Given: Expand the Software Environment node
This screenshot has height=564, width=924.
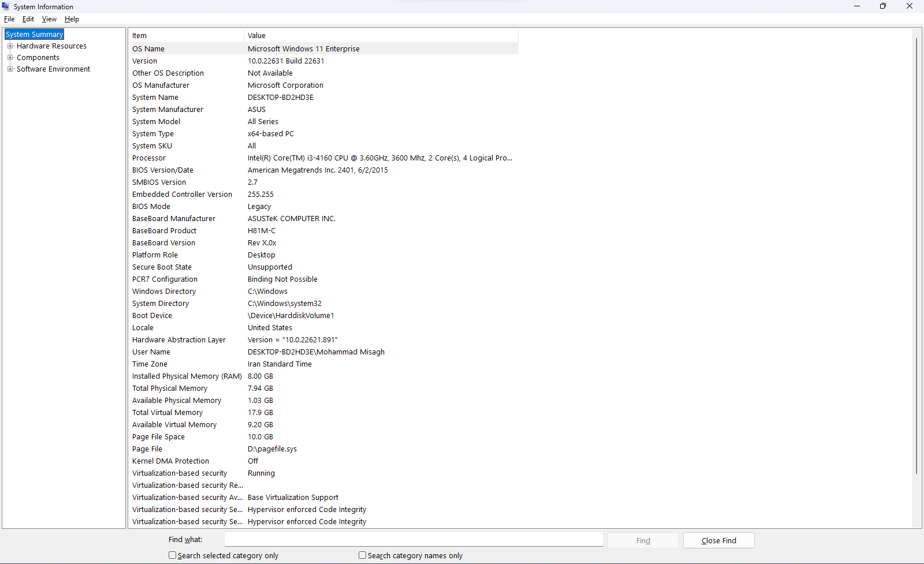Looking at the screenshot, I should (x=10, y=69).
